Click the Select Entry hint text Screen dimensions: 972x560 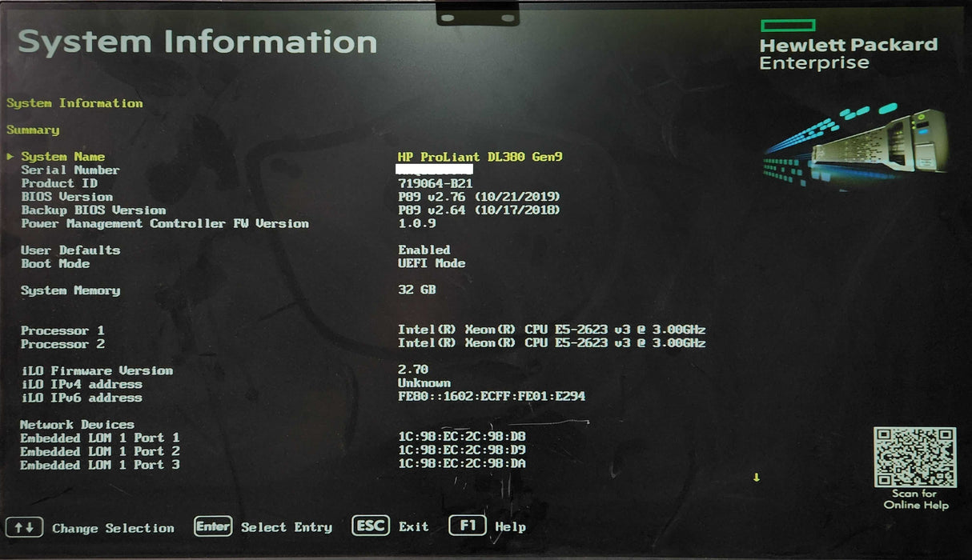[287, 527]
